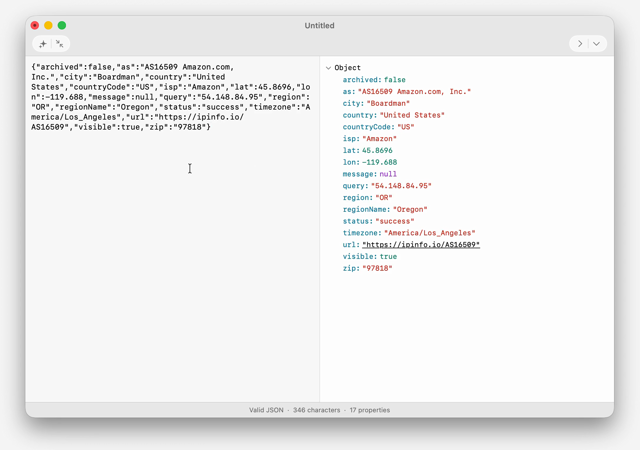Open the https://ipinfo.io/AS16509 link

point(421,245)
